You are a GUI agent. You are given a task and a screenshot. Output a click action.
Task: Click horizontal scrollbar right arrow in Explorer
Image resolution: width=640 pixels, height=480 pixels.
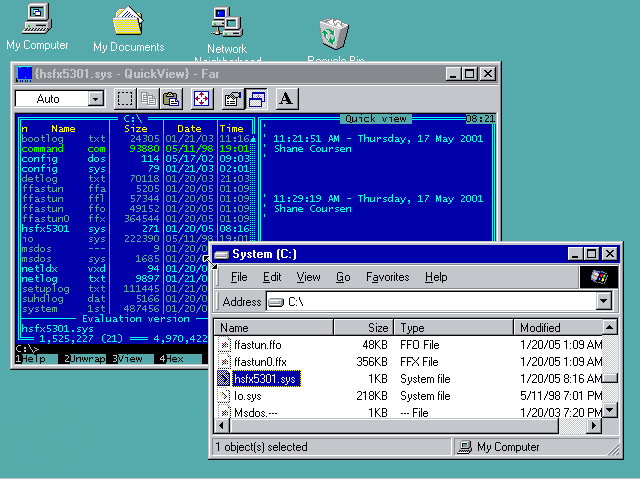(x=594, y=426)
